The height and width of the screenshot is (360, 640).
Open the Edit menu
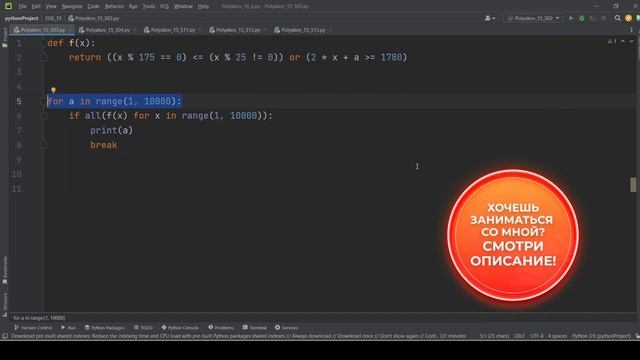[x=36, y=6]
